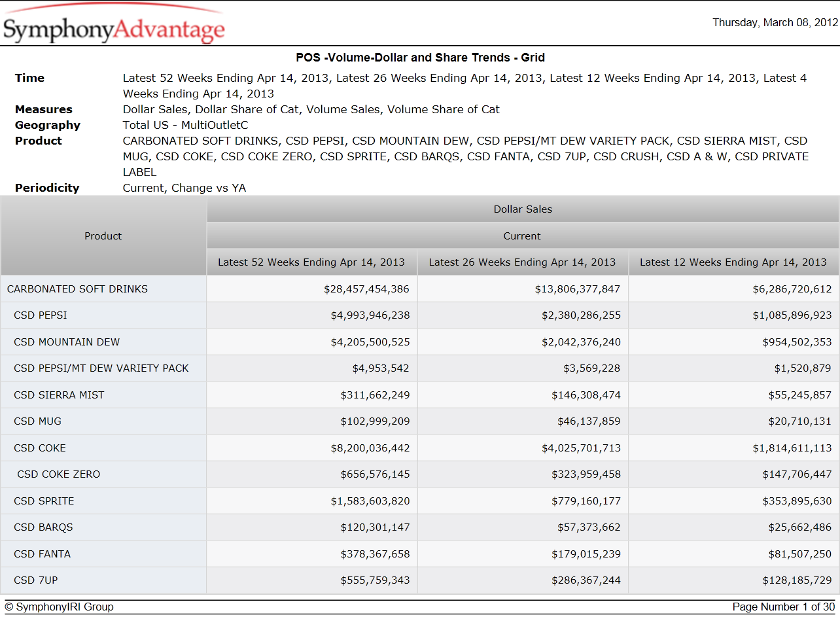Click the $120,301,147 Barqs cell

click(x=312, y=527)
